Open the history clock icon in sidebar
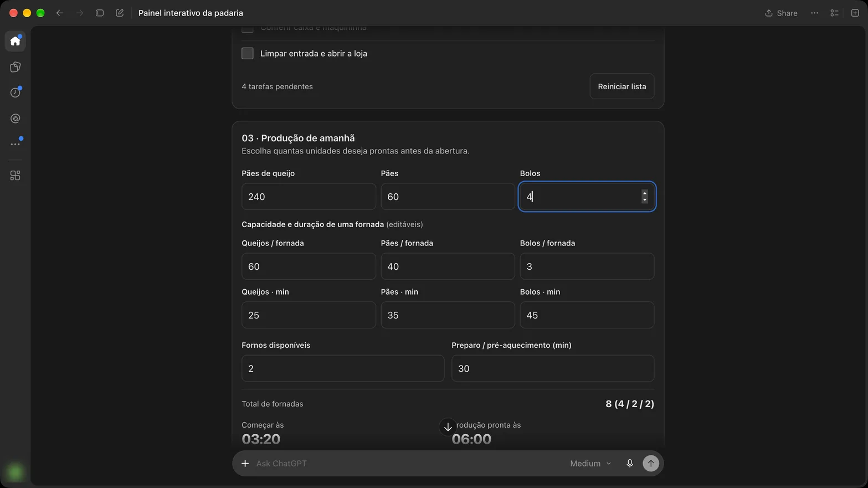 click(x=15, y=93)
